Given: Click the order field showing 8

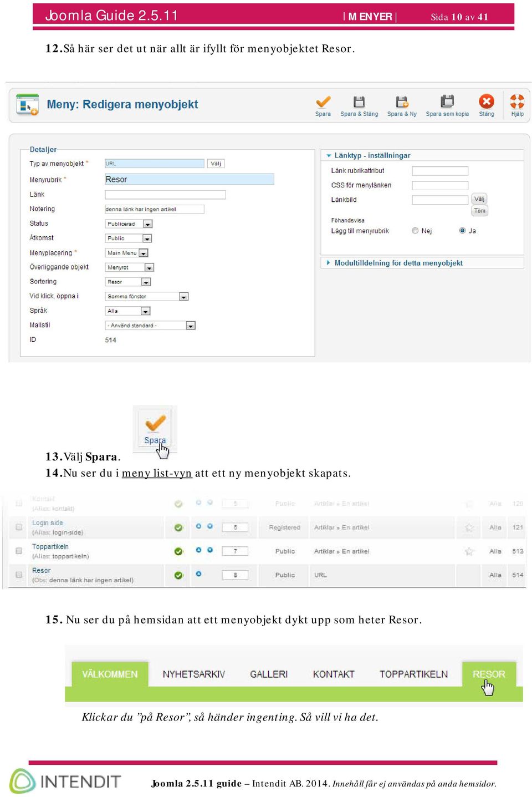Looking at the screenshot, I should point(235,575).
